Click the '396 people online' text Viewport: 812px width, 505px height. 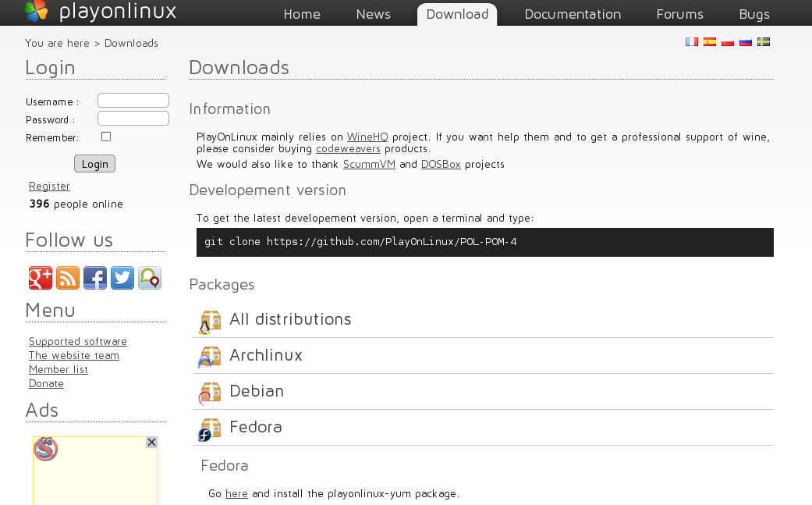76,204
